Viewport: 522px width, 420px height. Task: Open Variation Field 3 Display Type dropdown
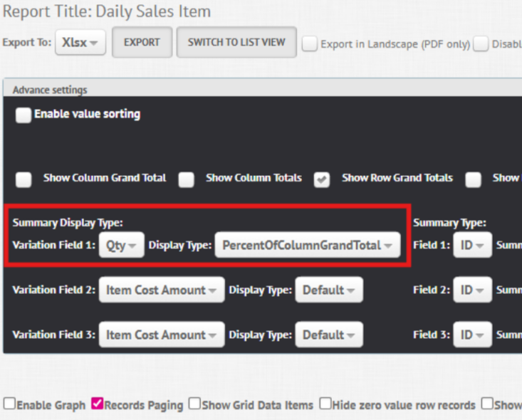click(x=329, y=335)
